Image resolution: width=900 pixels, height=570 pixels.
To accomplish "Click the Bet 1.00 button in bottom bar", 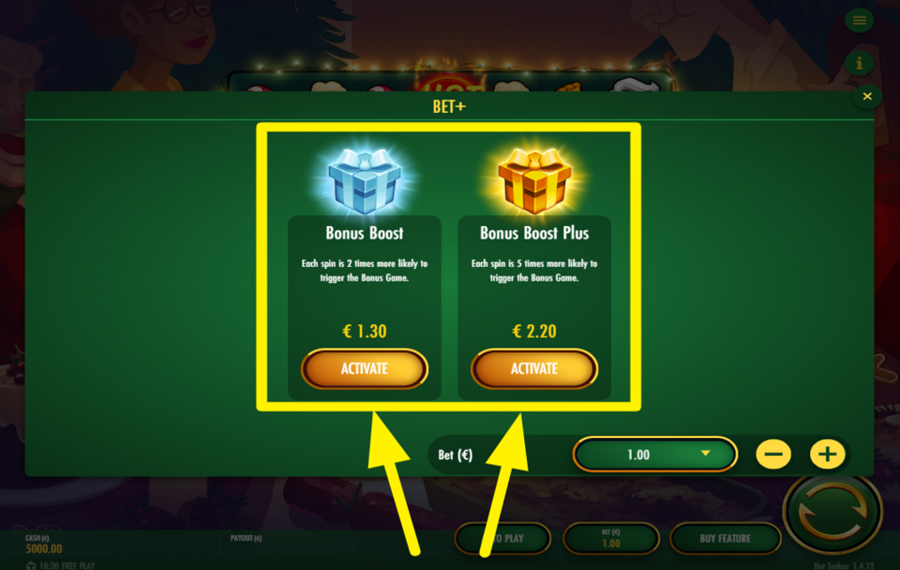I will click(x=611, y=538).
